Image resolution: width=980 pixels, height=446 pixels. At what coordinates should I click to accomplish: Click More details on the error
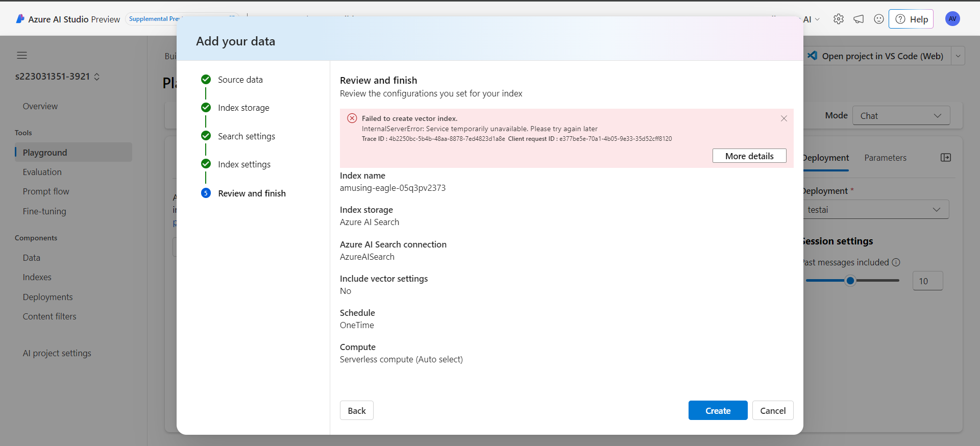point(749,156)
